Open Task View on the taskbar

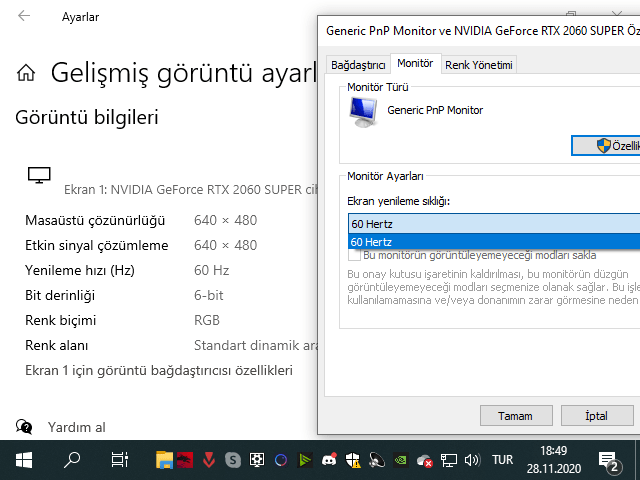[x=120, y=460]
